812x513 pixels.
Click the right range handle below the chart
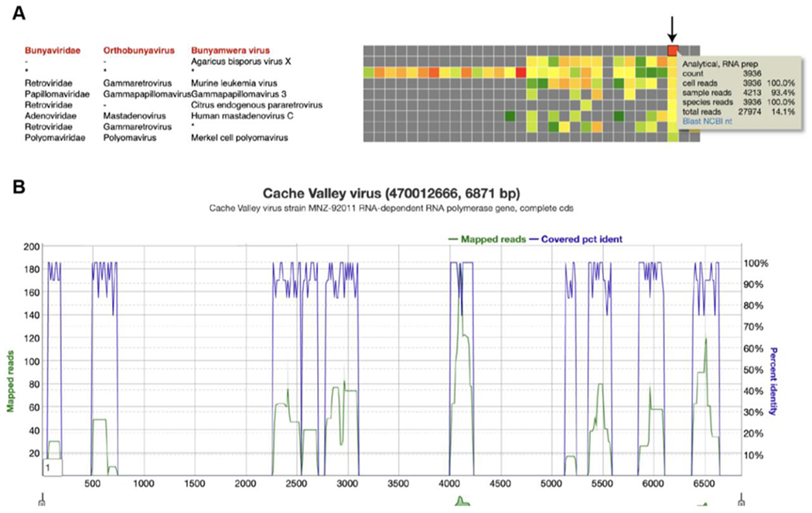(742, 501)
